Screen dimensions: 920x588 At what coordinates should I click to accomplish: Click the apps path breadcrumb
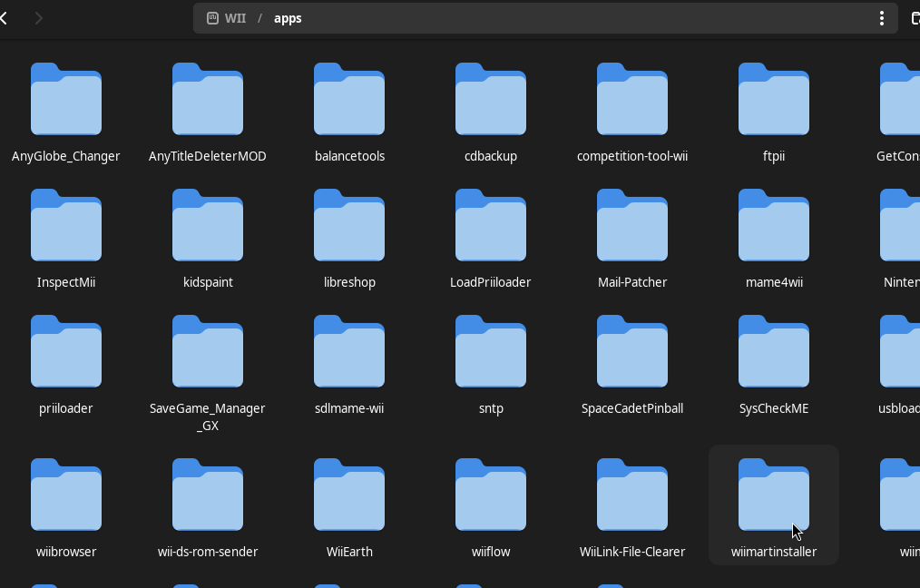[x=288, y=18]
